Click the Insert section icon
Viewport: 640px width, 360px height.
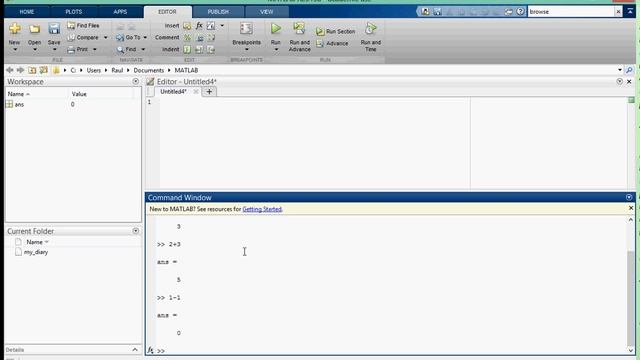point(187,26)
